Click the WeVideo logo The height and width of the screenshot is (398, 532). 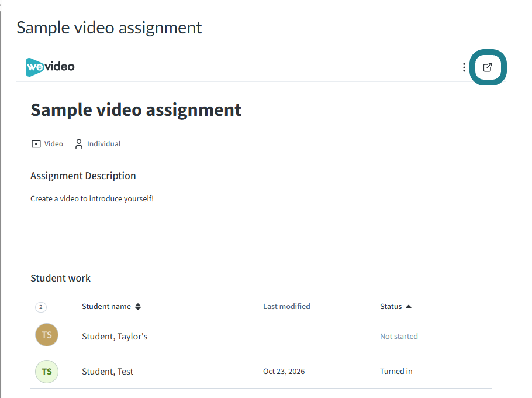pos(50,67)
